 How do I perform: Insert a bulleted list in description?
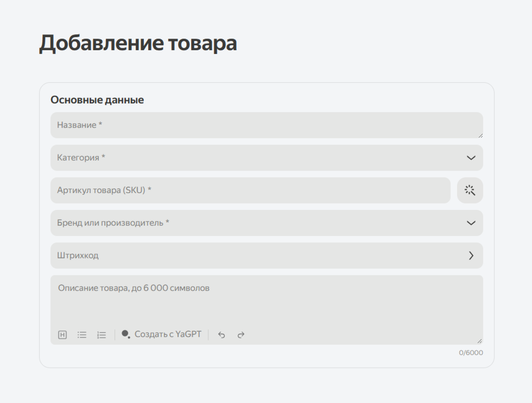pos(82,335)
